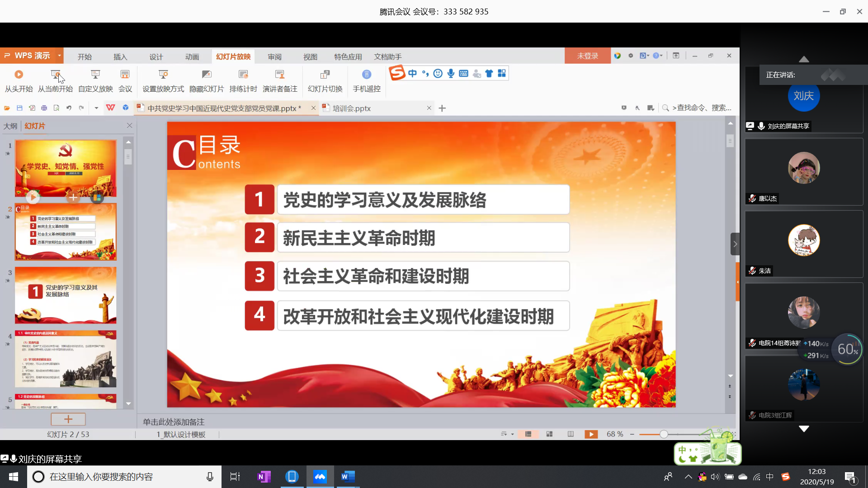Open the 动画 ribbon tab

(x=192, y=57)
